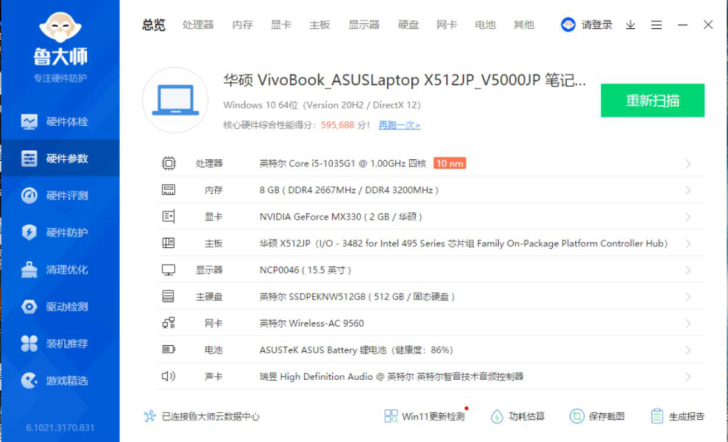Viewport: 728px width, 442px height.
Task: Click the 功耗估算 power droplet icon
Action: click(x=497, y=416)
